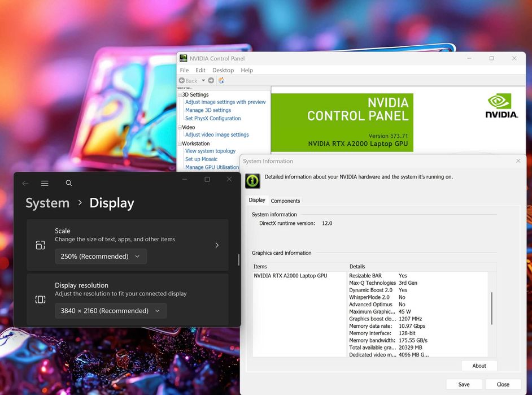532x395 pixels.
Task: Select the Dynamic Boost 2.0 row
Action: (x=418, y=290)
